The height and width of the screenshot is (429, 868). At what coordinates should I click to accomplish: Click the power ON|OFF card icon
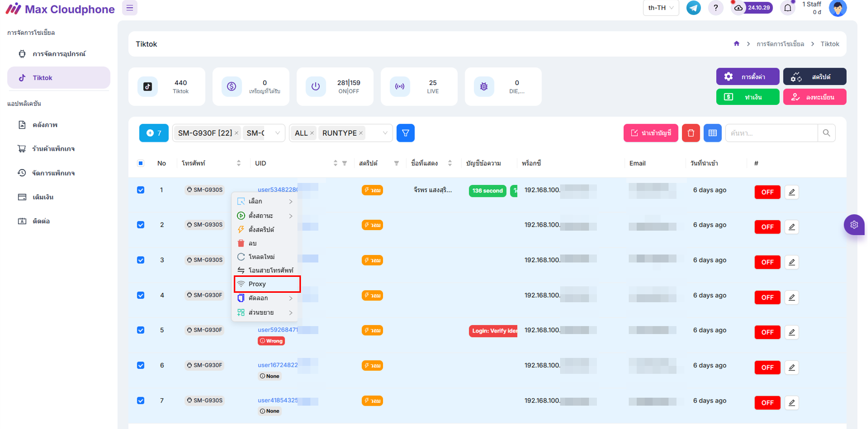(x=316, y=86)
